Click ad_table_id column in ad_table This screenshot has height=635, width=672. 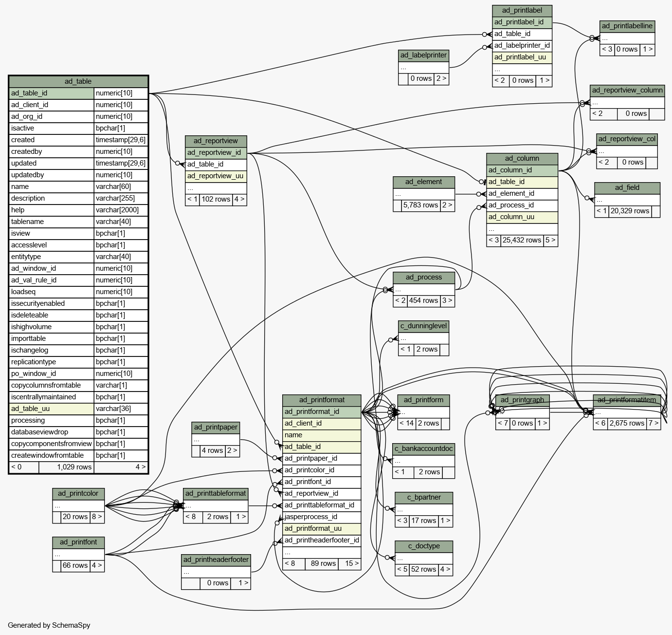click(52, 93)
